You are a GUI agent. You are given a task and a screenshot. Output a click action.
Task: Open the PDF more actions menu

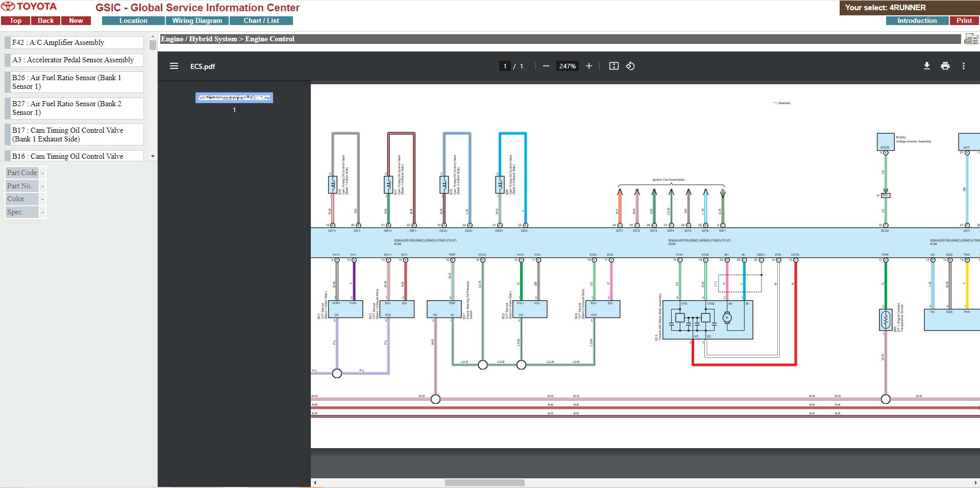[964, 66]
